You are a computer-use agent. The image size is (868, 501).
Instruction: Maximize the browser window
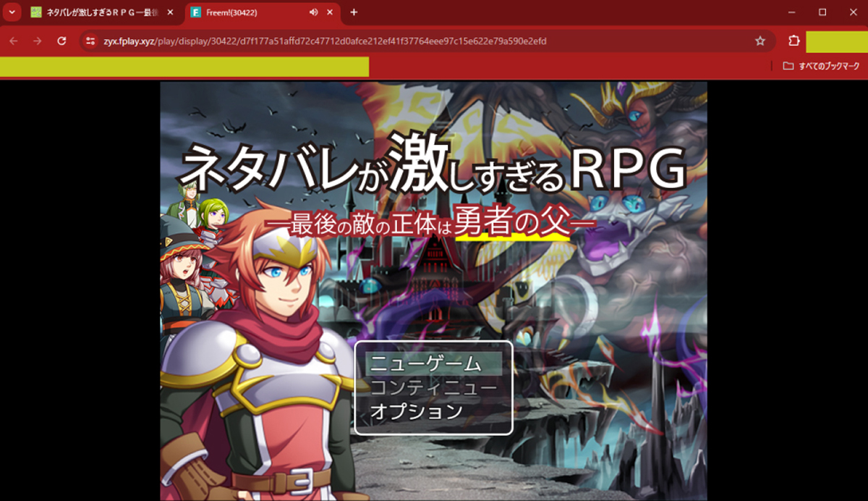pos(822,12)
